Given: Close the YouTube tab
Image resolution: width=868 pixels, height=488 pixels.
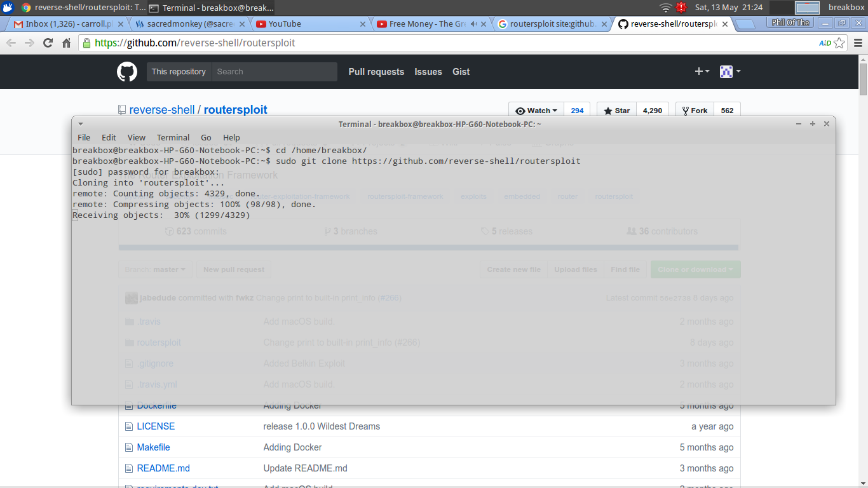Looking at the screenshot, I should click(363, 24).
